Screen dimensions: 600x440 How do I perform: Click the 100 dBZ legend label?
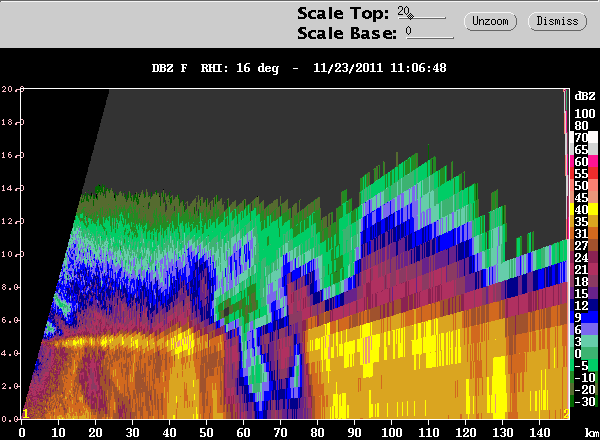[x=585, y=114]
